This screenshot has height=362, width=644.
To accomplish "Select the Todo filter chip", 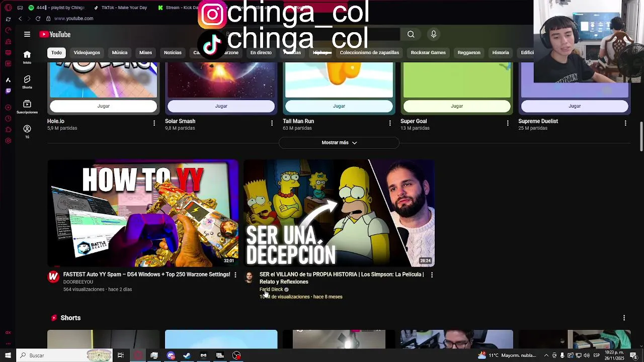I will (56, 53).
